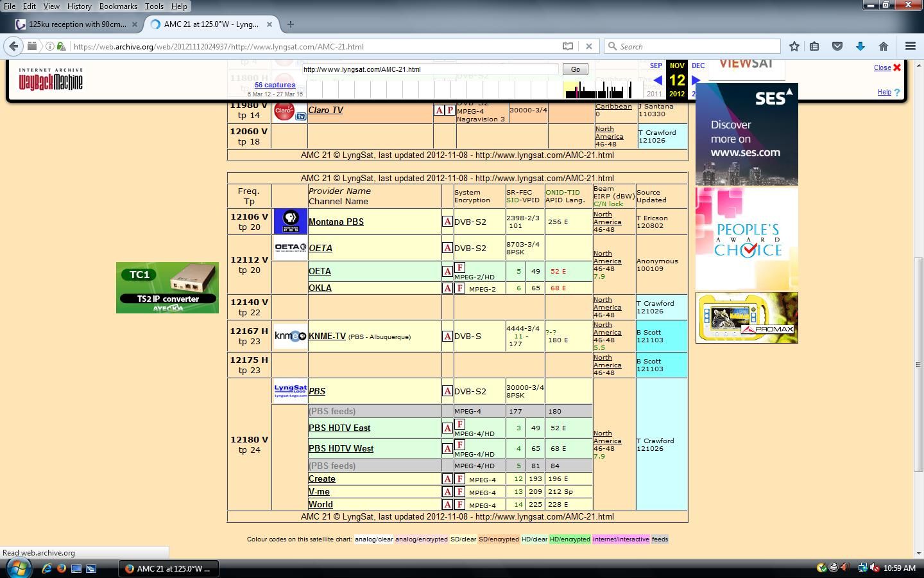Open the File menu
The width and height of the screenshot is (924, 578).
pyautogui.click(x=10, y=6)
